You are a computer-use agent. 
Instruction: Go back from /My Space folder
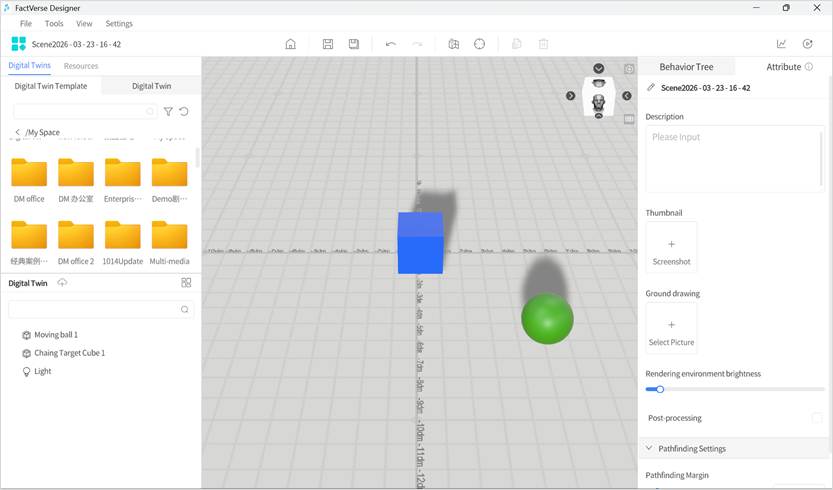(x=18, y=132)
